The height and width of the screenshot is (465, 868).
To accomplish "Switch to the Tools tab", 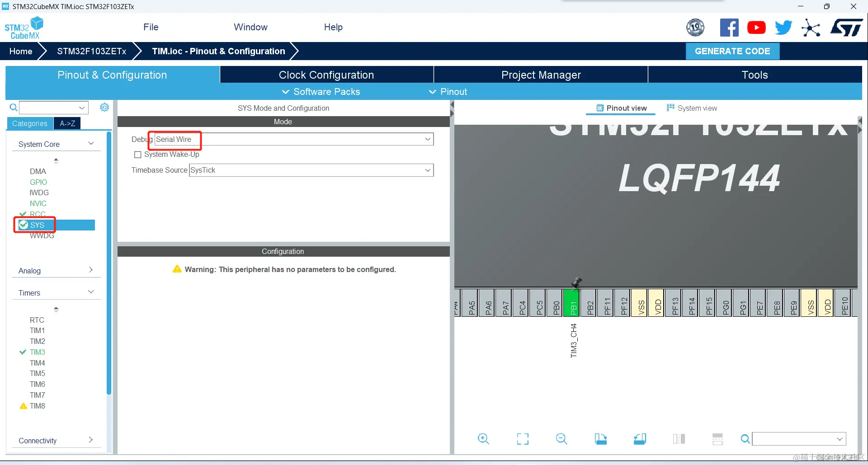I will pyautogui.click(x=755, y=75).
